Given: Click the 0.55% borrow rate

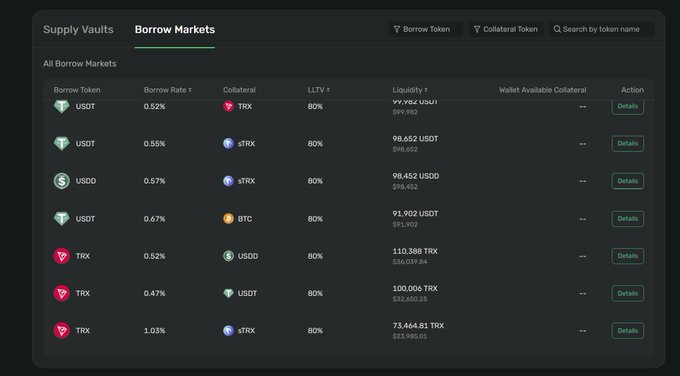Looking at the screenshot, I should pos(154,144).
